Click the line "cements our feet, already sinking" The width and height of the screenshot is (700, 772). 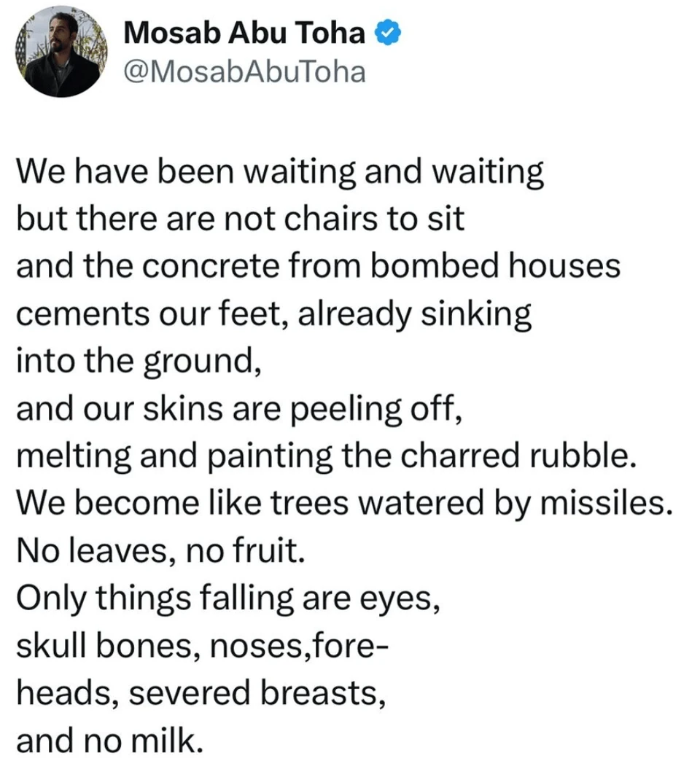(x=273, y=313)
